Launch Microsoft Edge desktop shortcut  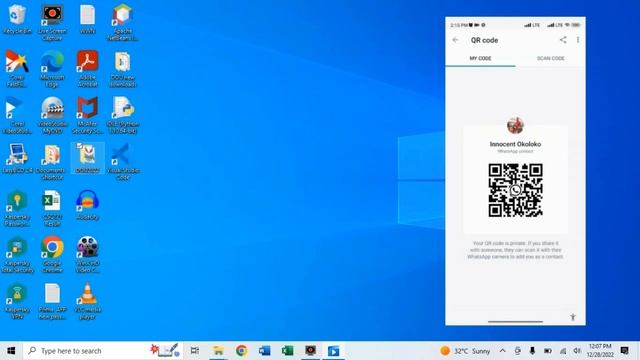pos(52,69)
